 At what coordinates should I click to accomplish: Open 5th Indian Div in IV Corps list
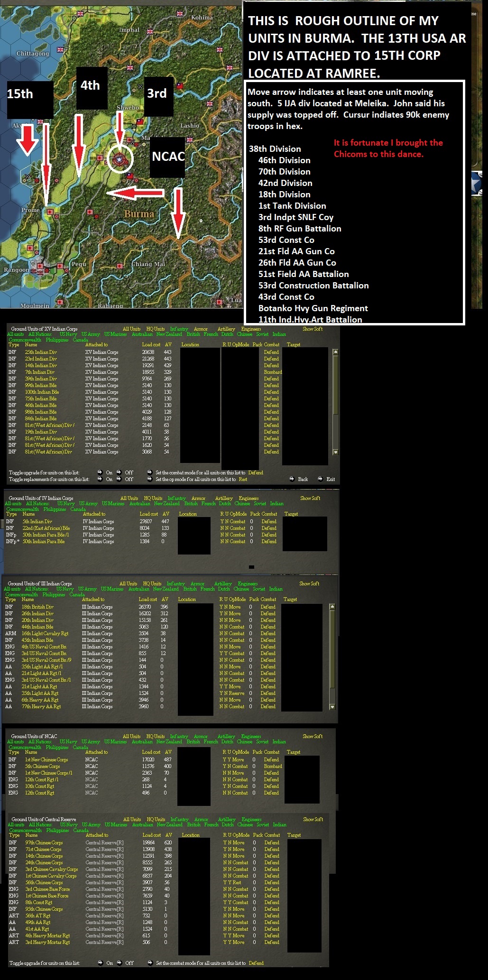[x=37, y=521]
